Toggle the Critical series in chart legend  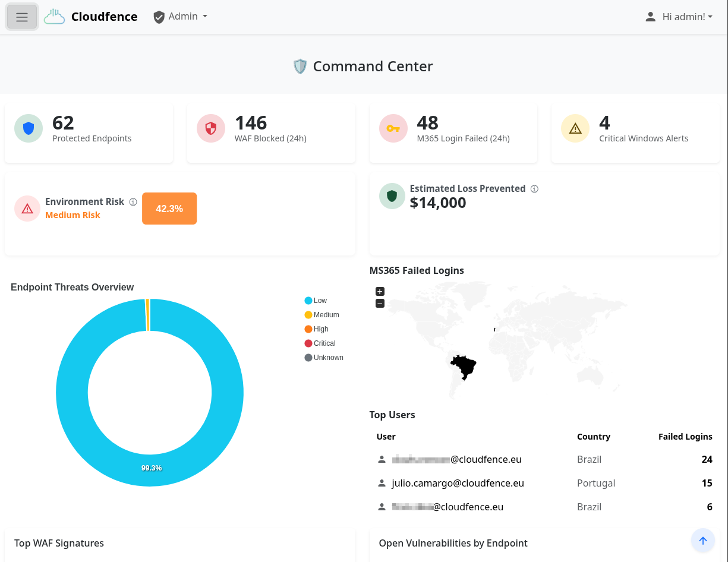pyautogui.click(x=324, y=343)
